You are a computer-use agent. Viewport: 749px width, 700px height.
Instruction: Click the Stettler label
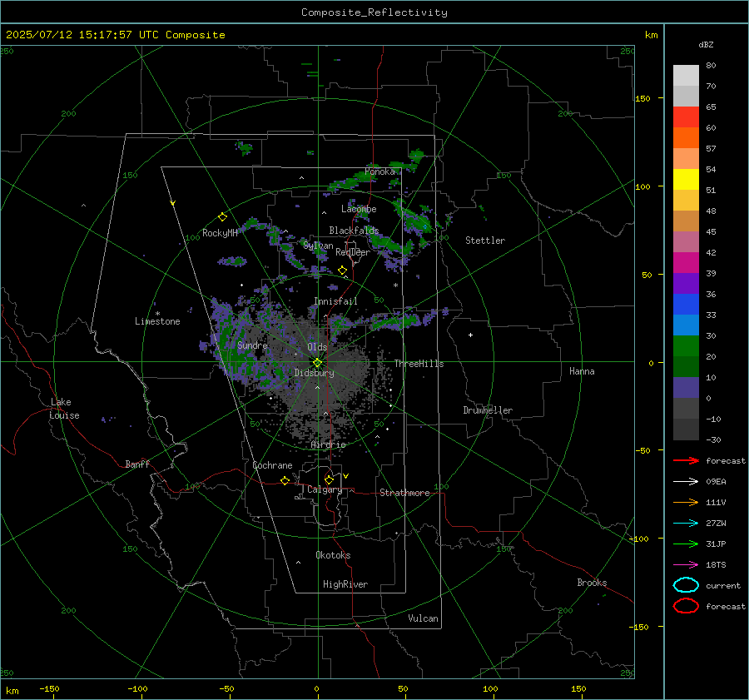[x=485, y=241]
